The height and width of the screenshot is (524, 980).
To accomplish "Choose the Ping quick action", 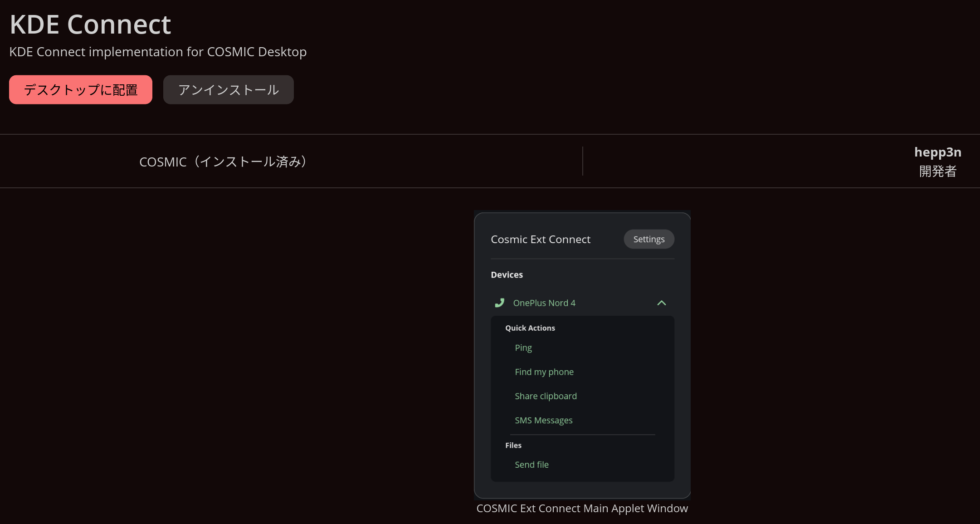I will 523,348.
